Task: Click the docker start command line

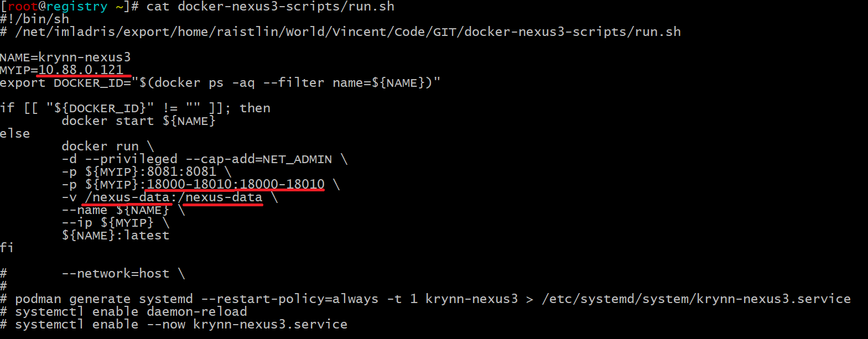Action: (138, 121)
